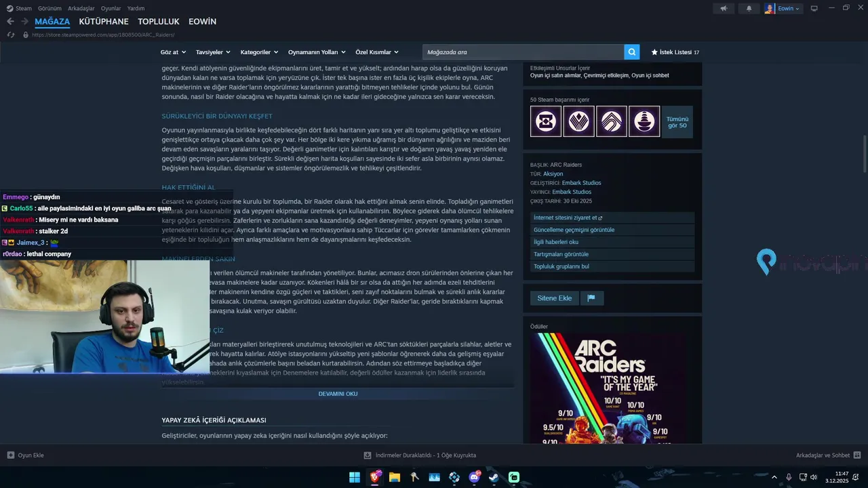Expand the Oynamanın Yolları dropdown

317,52
